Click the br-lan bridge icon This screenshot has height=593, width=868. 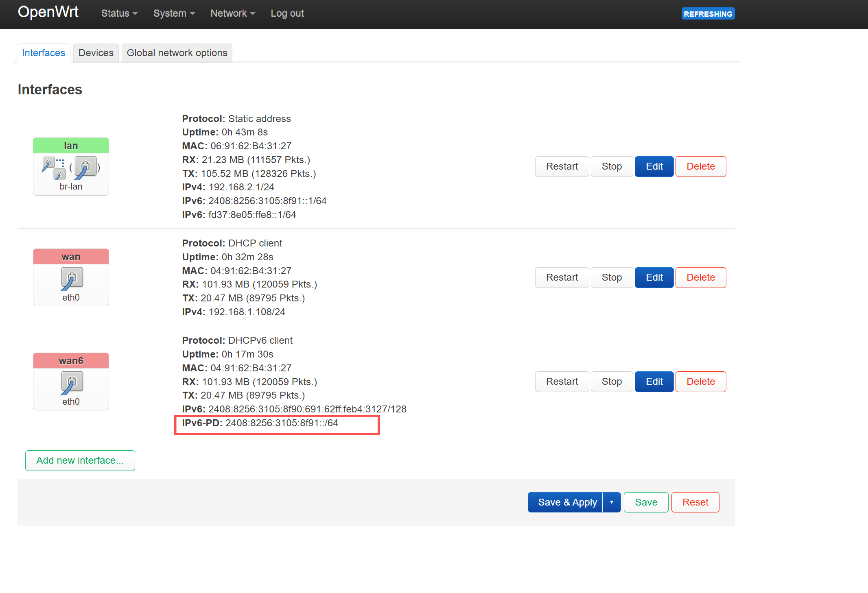pos(54,168)
